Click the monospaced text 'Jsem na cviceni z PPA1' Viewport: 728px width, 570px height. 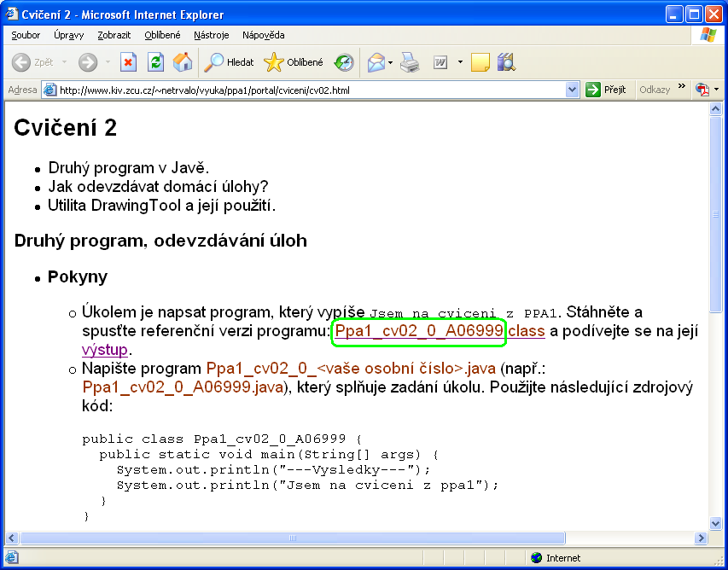[463, 314]
